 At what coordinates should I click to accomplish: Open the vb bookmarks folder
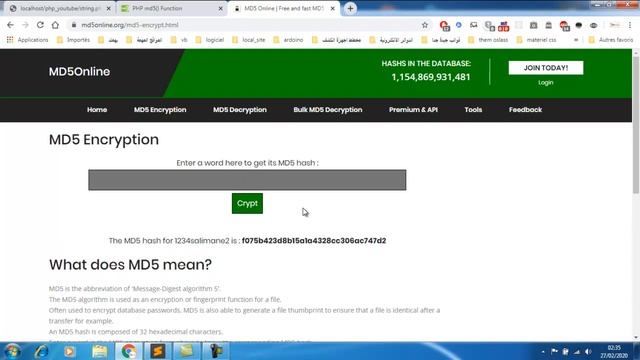(x=179, y=40)
